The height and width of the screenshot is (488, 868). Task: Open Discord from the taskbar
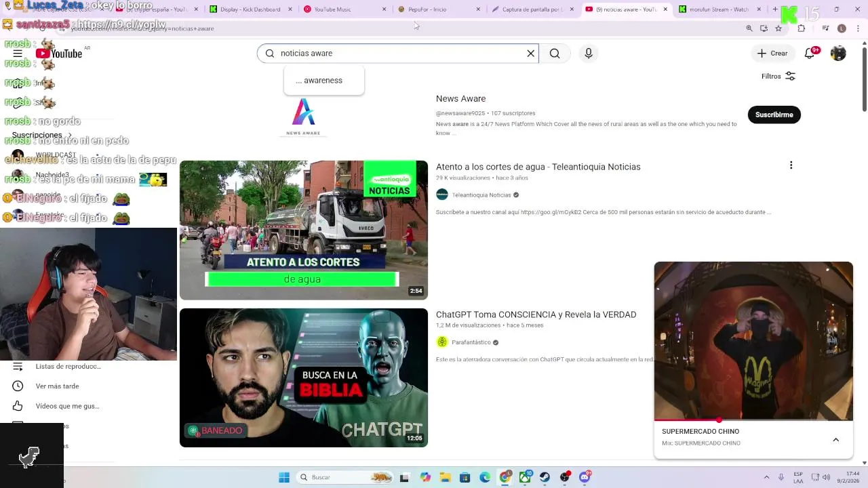[585, 477]
